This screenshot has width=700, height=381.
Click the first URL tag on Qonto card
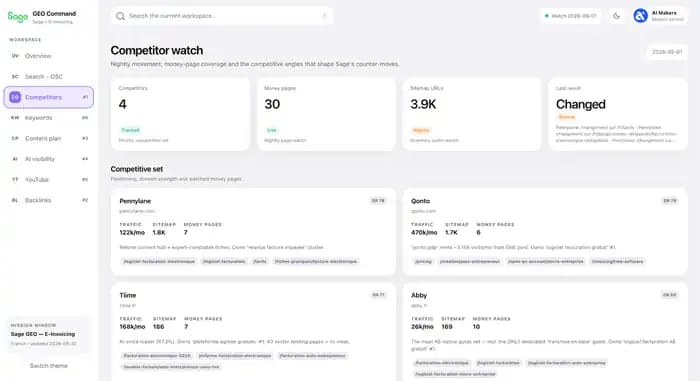[423, 261]
